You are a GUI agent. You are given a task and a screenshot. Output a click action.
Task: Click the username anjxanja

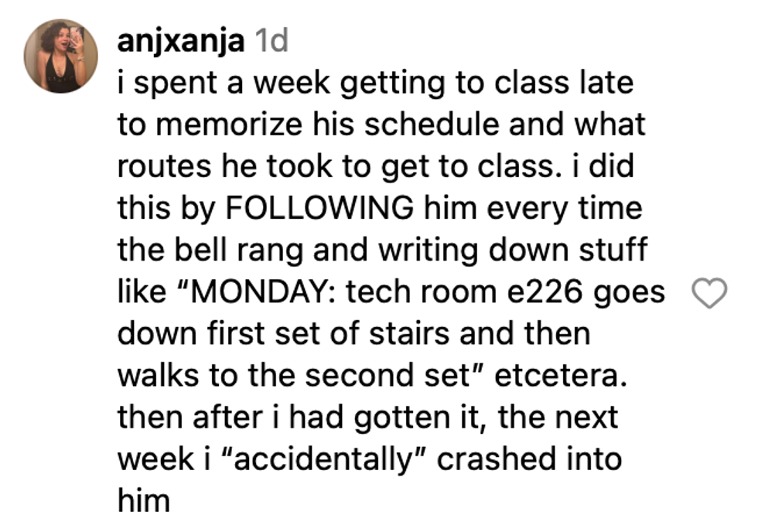[181, 42]
